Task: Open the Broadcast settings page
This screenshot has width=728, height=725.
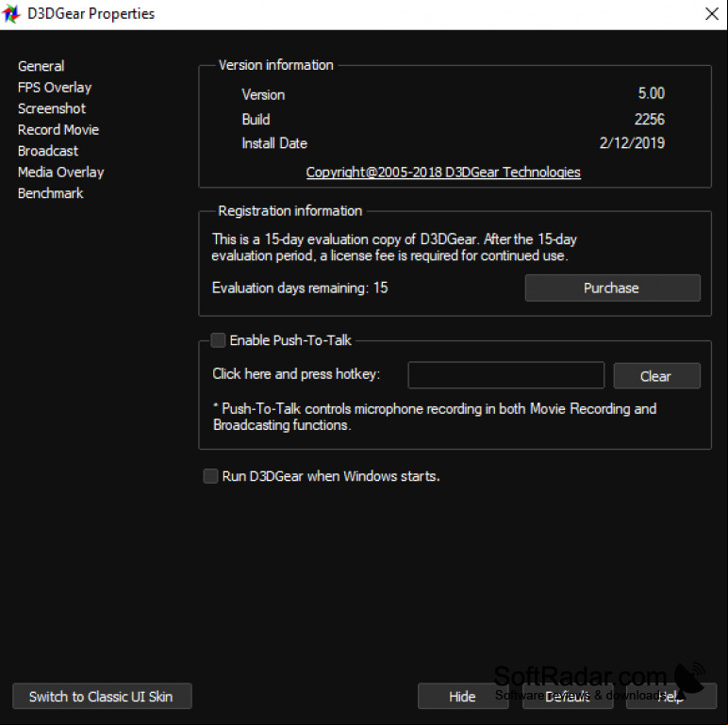Action: tap(48, 151)
